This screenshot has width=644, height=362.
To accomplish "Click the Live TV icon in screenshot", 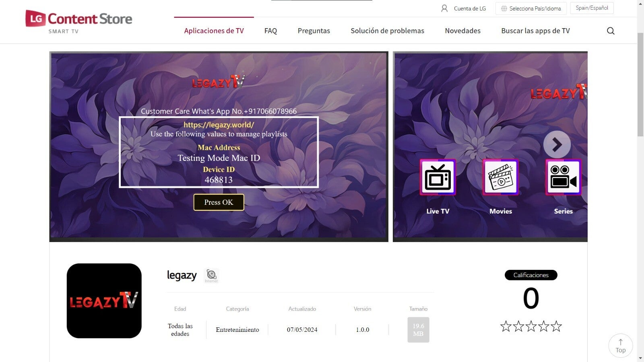I will (438, 177).
